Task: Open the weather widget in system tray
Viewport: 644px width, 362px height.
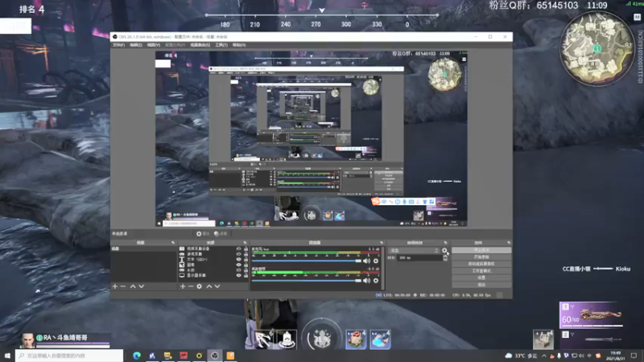Action: coord(522,356)
